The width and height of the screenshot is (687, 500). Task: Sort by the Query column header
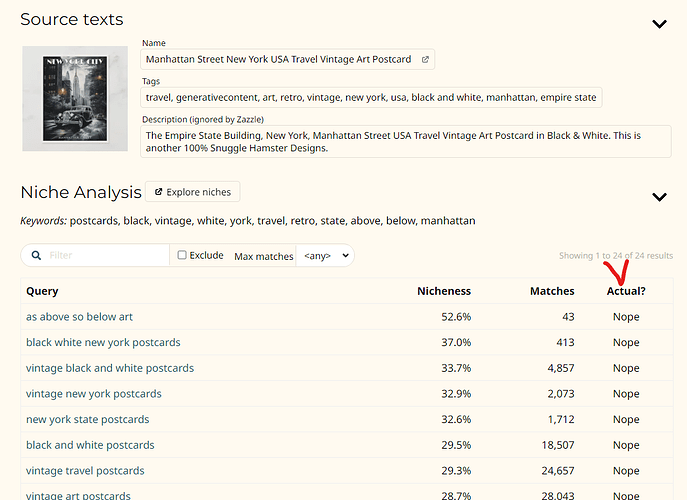point(42,291)
